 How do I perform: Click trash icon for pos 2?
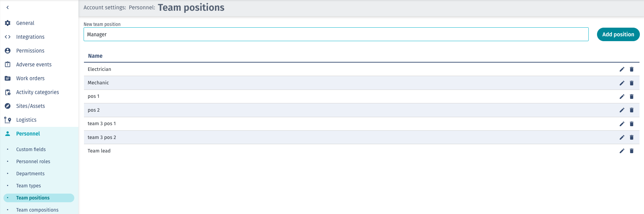(632, 110)
